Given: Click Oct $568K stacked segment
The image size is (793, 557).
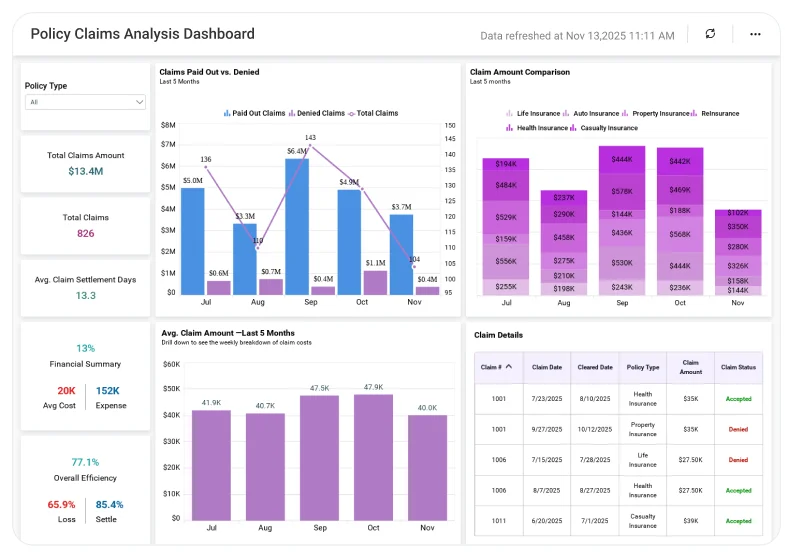Looking at the screenshot, I should pos(680,234).
